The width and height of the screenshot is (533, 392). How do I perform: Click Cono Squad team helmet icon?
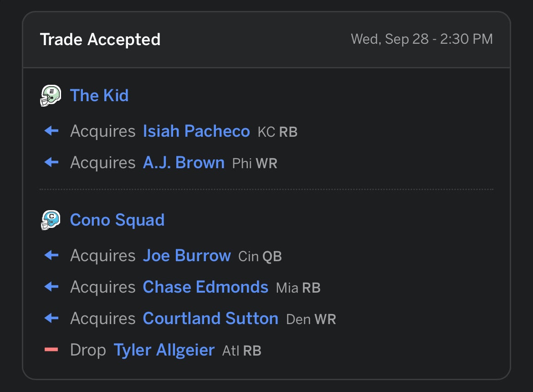(51, 220)
